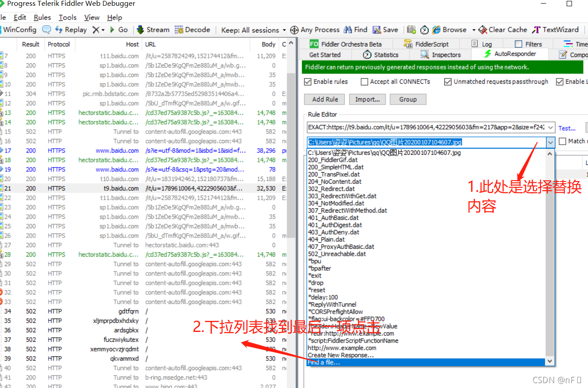Image resolution: width=588 pixels, height=388 pixels.
Task: Open the Inspectors tab
Action: point(440,55)
